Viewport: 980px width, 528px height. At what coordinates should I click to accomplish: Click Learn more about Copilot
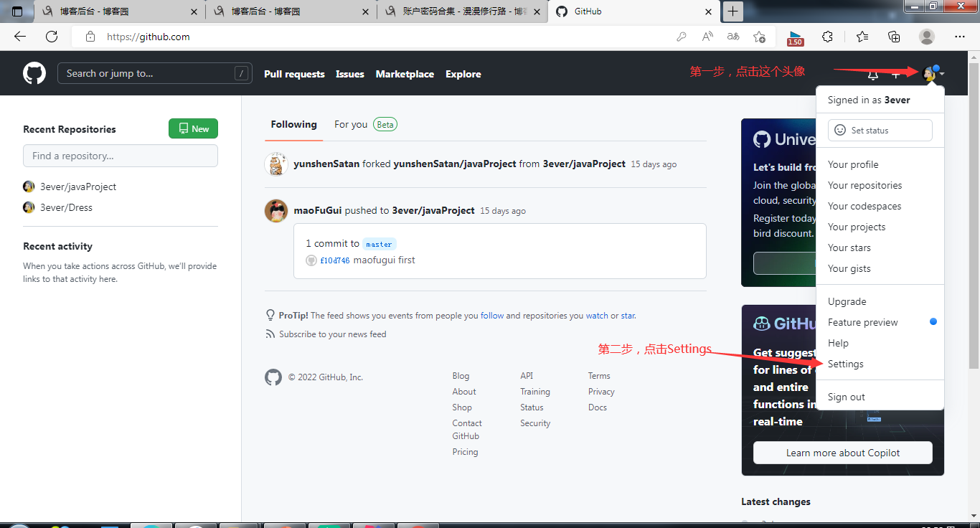coord(843,453)
